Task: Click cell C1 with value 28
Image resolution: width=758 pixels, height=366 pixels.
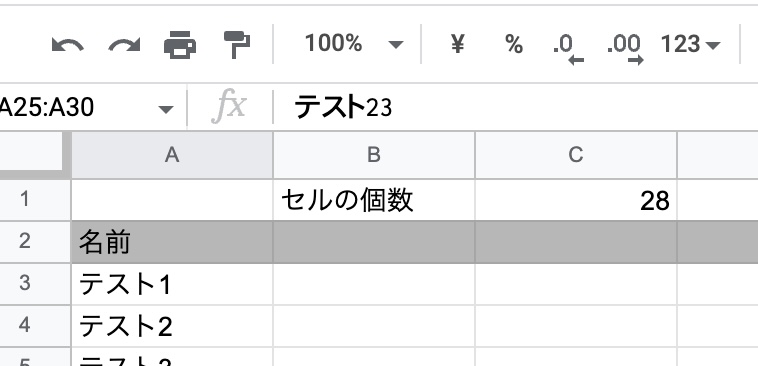Action: pos(576,200)
